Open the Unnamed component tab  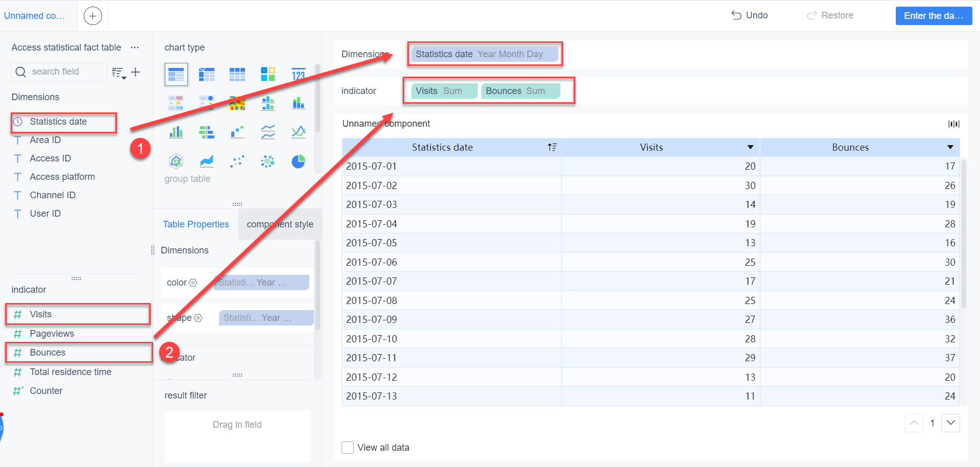click(x=35, y=16)
